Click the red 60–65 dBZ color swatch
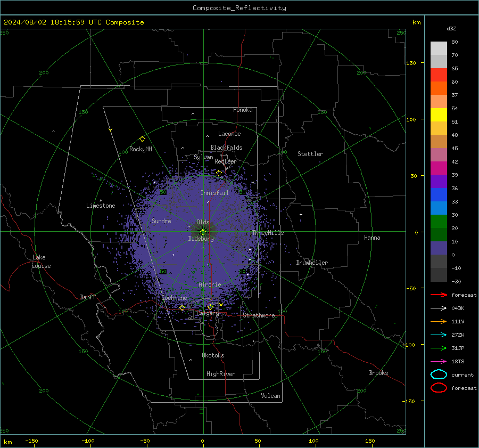Viewport: 479px width, 448px height. click(439, 75)
